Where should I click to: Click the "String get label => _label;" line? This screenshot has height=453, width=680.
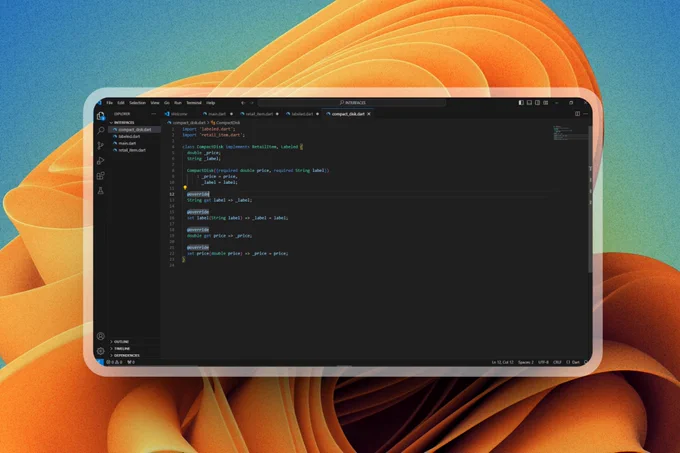tap(219, 200)
